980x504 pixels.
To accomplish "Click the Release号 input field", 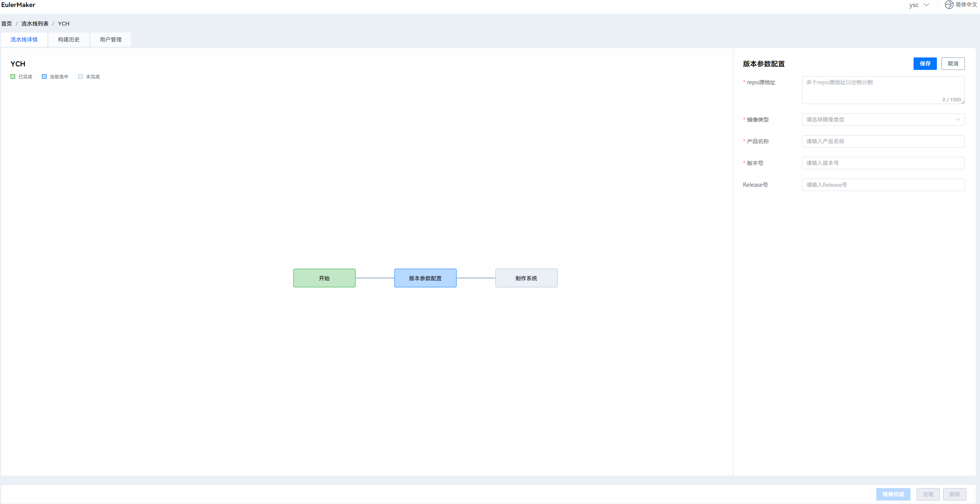I will (x=882, y=185).
